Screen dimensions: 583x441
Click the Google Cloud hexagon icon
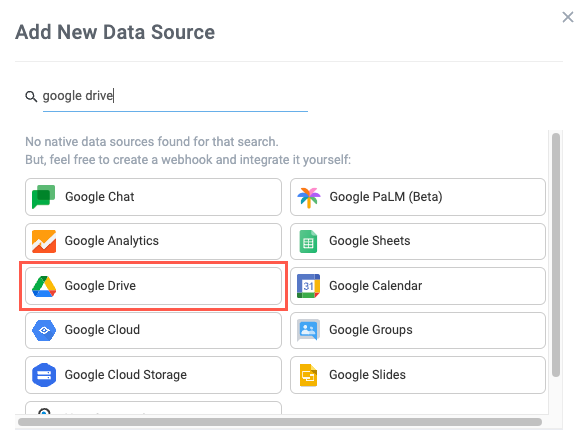click(x=44, y=330)
